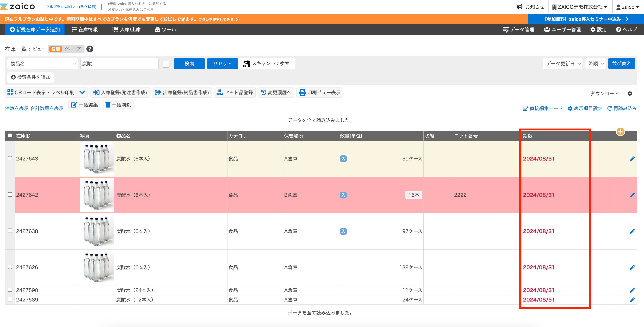Toggle the select-all checkbox in table header

tap(10, 135)
